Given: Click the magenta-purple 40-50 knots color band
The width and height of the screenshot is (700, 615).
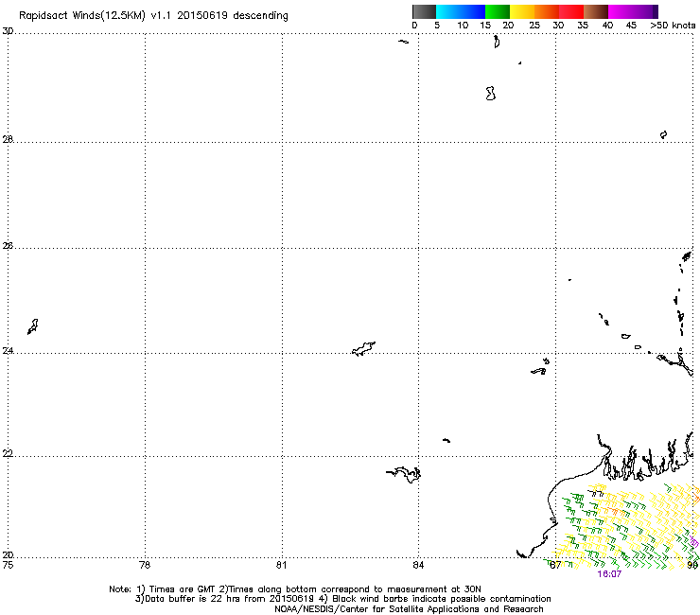Looking at the screenshot, I should click(x=633, y=11).
